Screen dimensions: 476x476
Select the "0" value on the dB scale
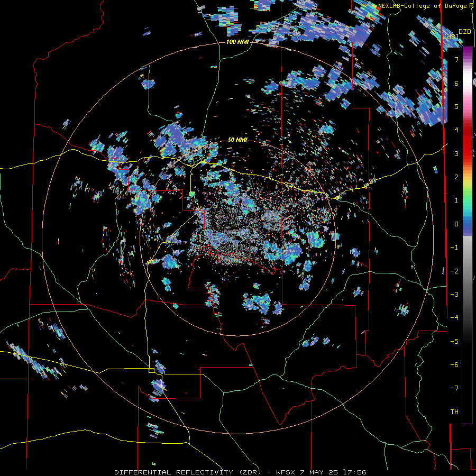[x=456, y=224]
